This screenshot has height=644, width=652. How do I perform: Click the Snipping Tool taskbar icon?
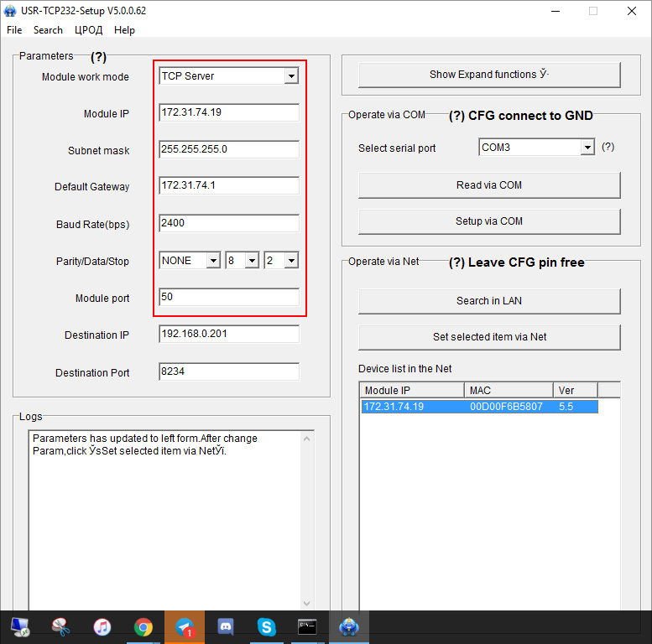(60, 626)
